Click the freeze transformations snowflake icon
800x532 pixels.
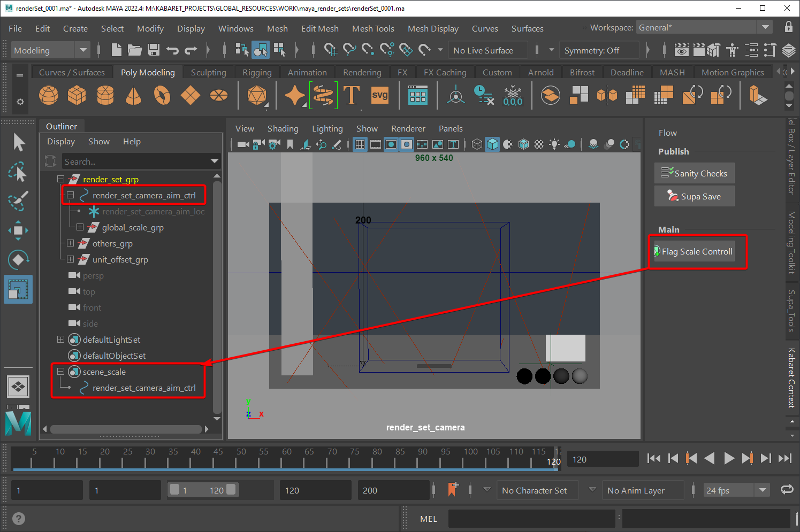(x=513, y=96)
